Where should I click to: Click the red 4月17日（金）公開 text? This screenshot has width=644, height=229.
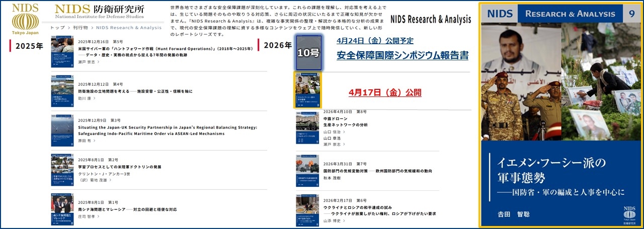pos(385,93)
